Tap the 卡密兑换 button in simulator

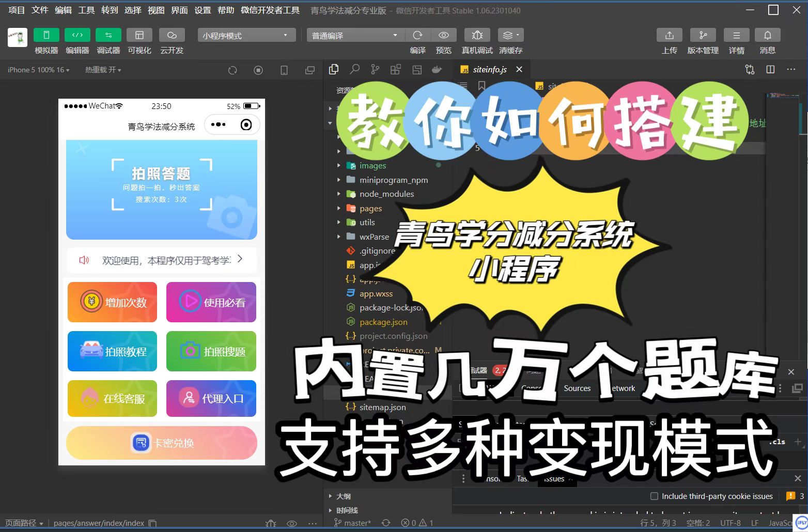(x=161, y=443)
